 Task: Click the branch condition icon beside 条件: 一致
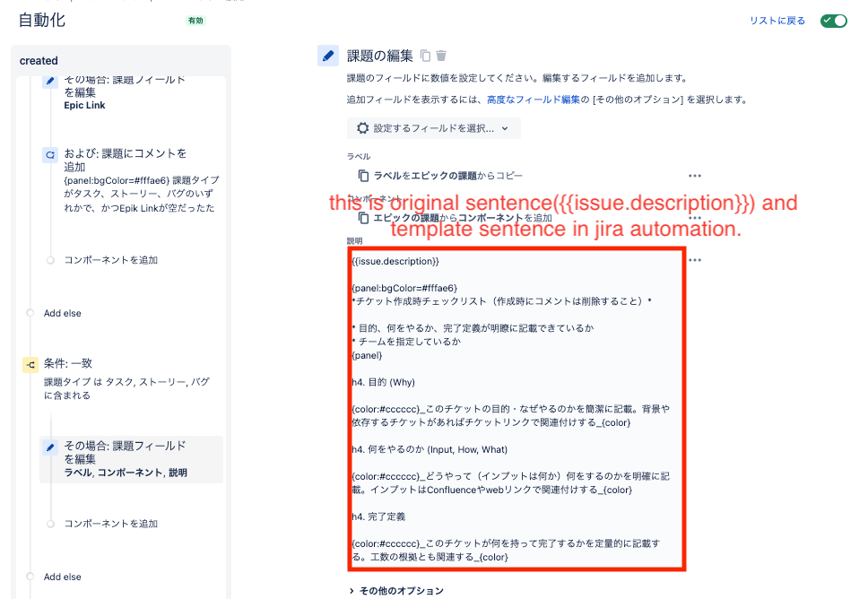click(x=30, y=365)
